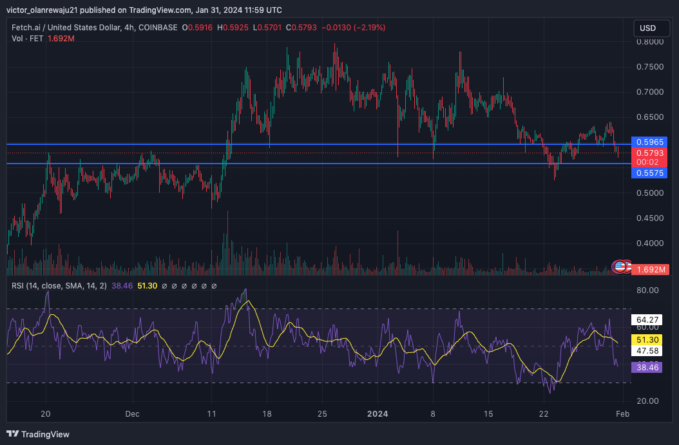Click the TradingView logo icon
679x445 pixels.
[x=15, y=435]
